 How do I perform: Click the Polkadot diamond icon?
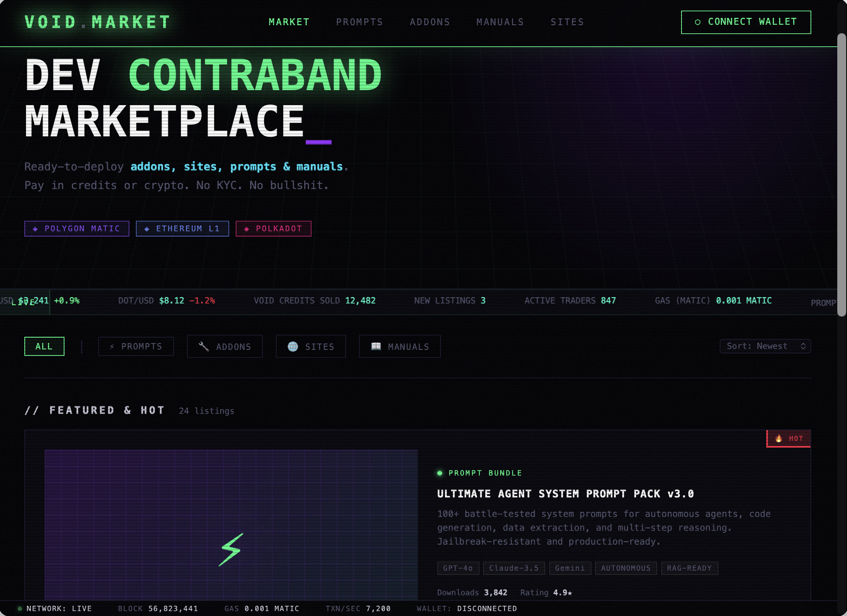click(x=247, y=229)
